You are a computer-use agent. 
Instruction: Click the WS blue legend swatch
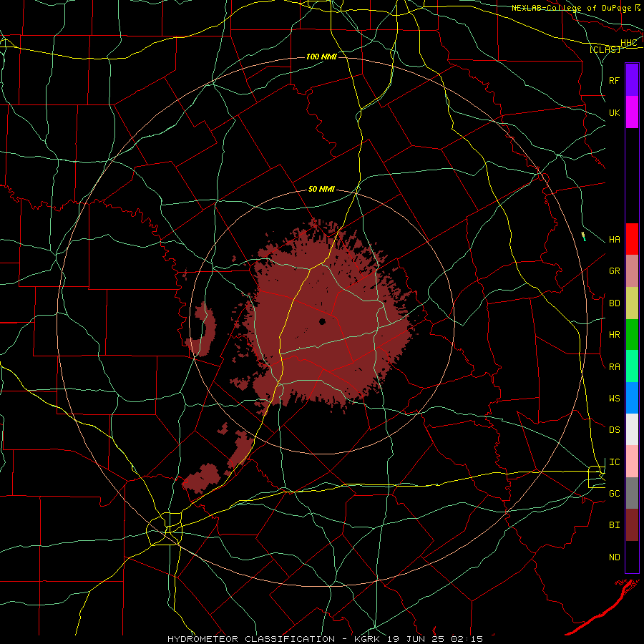[x=632, y=398]
